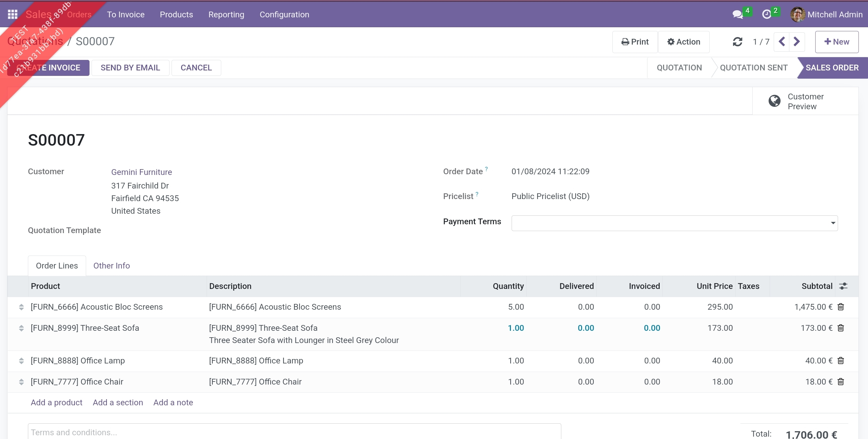Click the Send by Email button
This screenshot has width=868, height=439.
click(130, 68)
